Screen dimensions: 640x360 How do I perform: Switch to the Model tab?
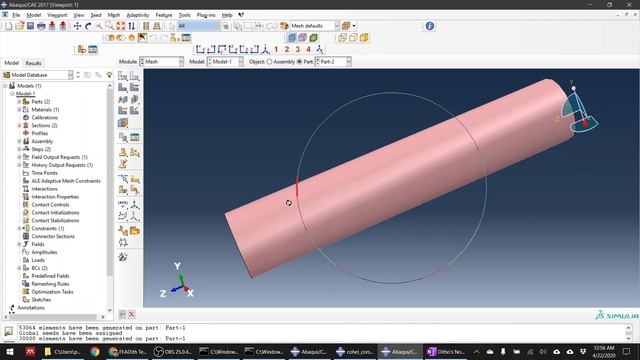coord(11,63)
